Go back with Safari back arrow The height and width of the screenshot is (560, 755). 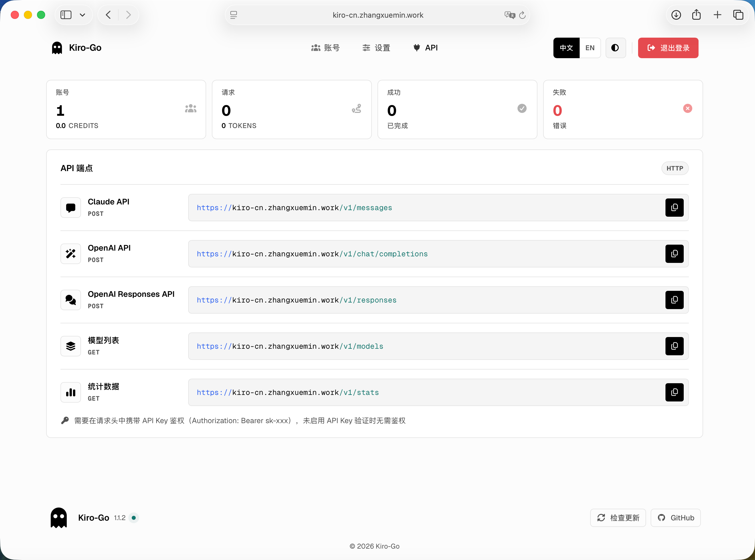click(108, 15)
